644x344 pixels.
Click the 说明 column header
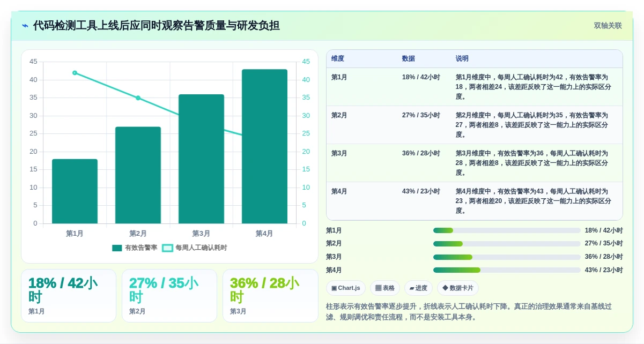click(x=462, y=58)
